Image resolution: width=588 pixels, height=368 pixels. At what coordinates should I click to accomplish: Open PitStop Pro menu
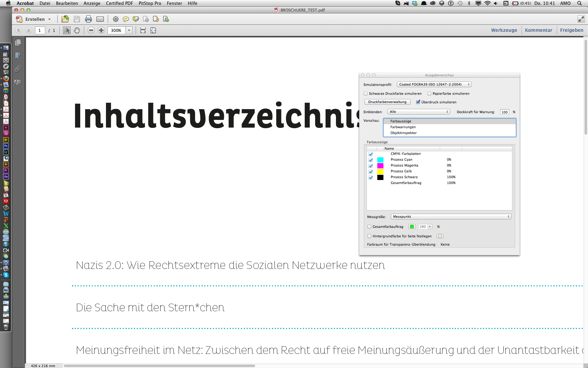150,3
